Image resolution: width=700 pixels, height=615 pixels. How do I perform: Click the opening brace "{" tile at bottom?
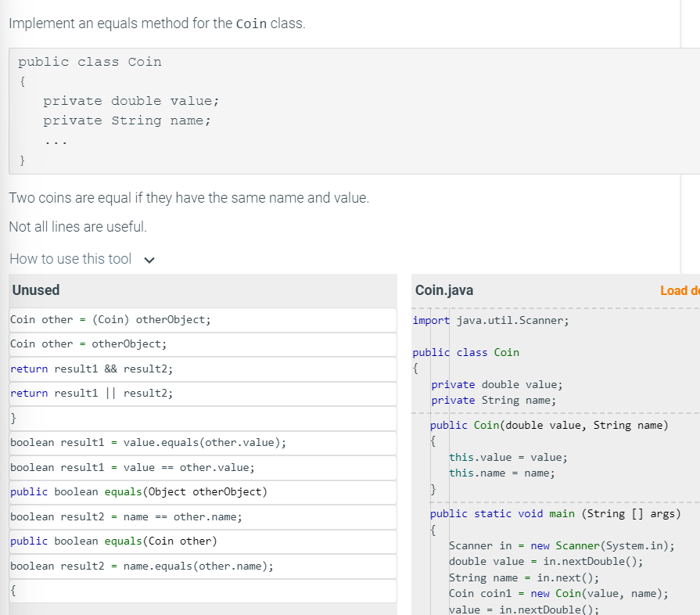tap(14, 591)
